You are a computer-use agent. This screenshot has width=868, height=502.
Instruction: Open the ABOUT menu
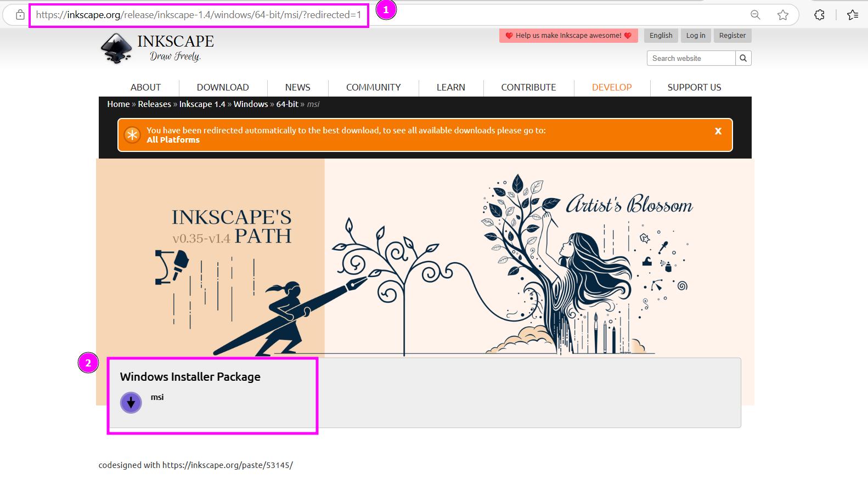tap(145, 87)
